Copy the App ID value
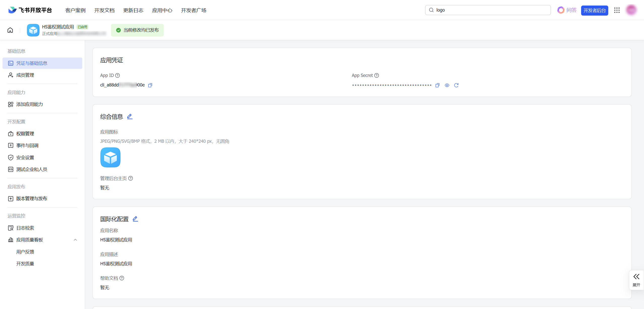 (150, 85)
